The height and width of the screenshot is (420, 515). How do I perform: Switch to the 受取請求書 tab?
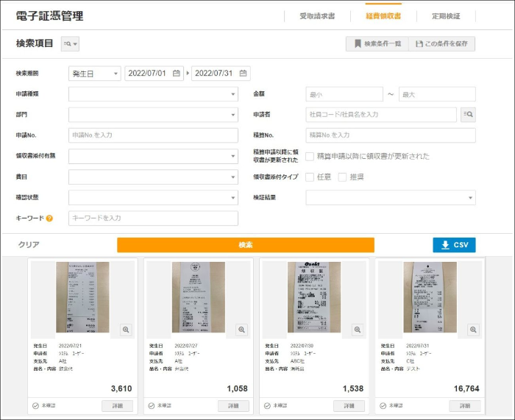coord(317,16)
